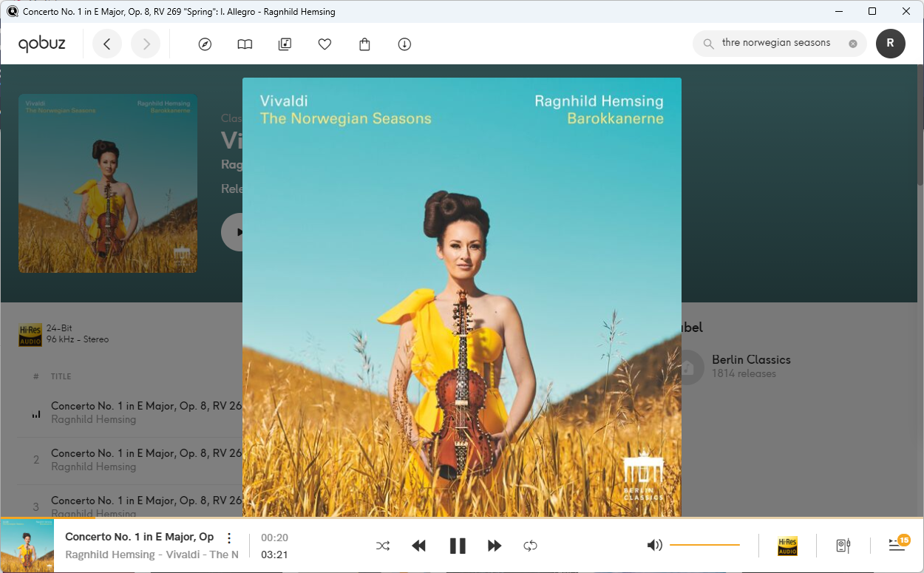The image size is (924, 573).
Task: Click the '24-Bit' quality label
Action: [59, 328]
